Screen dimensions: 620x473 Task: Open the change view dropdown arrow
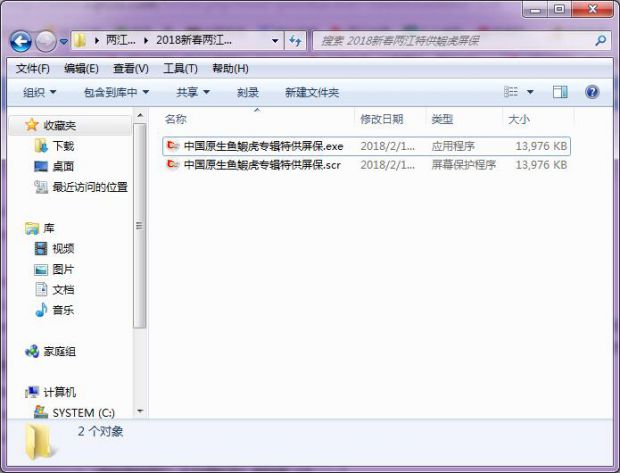click(530, 92)
